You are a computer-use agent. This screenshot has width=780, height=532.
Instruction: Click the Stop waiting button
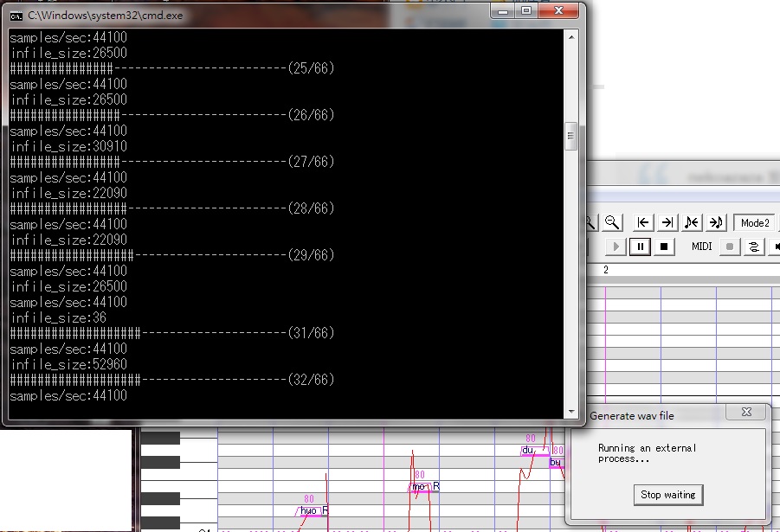668,495
